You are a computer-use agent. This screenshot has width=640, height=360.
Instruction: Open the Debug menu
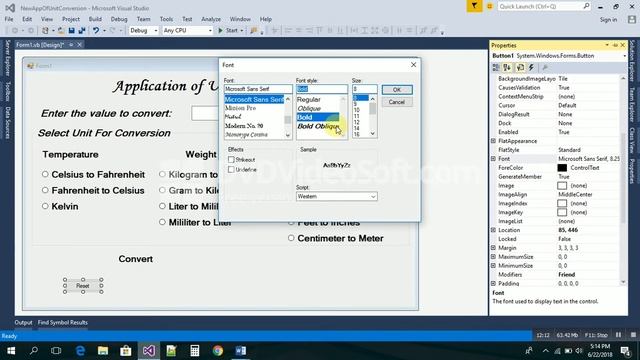coord(119,19)
